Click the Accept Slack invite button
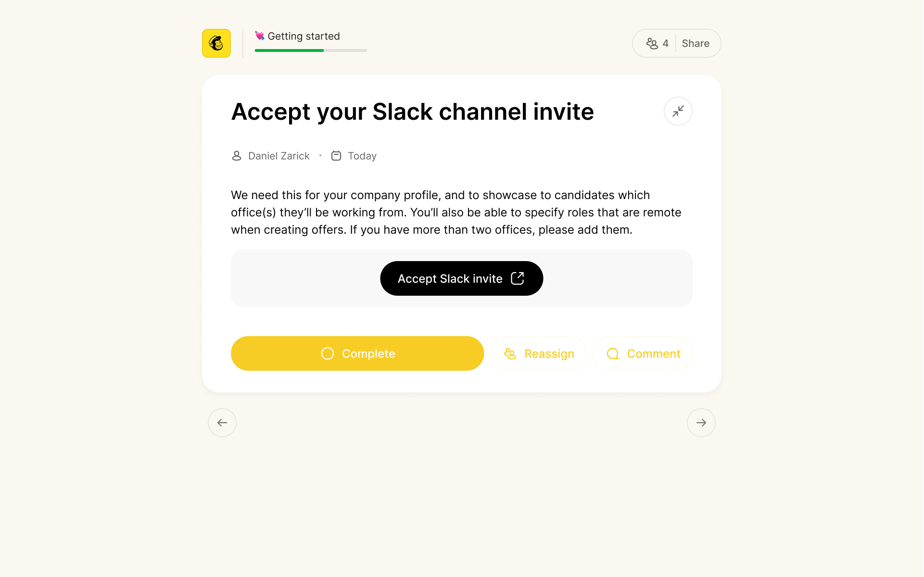The image size is (924, 577). [x=461, y=278]
